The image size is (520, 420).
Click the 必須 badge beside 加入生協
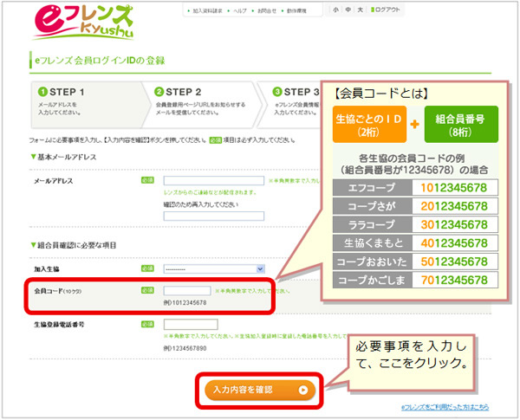147,268
